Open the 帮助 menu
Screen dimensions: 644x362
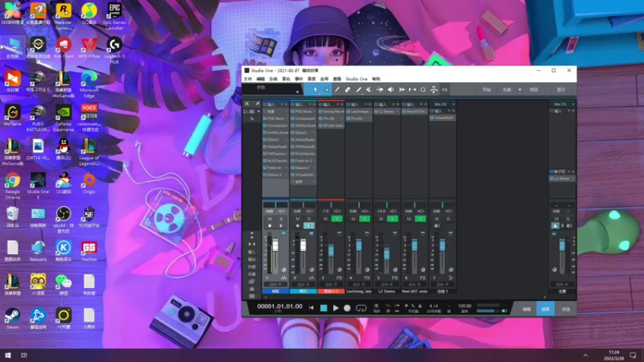(376, 79)
